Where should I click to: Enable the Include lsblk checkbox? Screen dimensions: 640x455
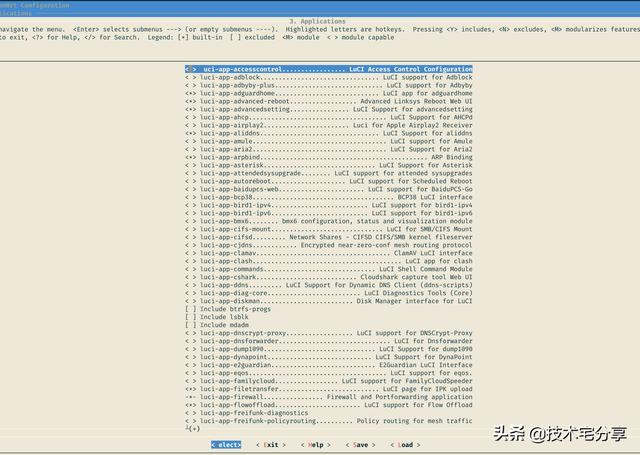click(191, 317)
